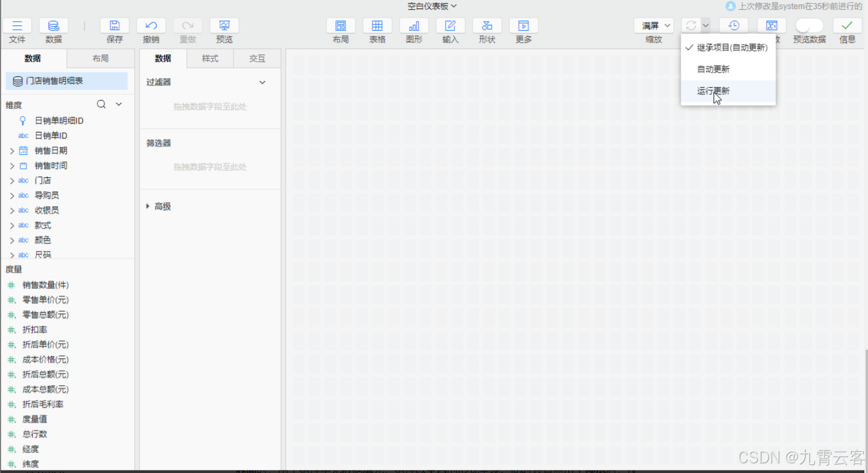This screenshot has height=473, width=868.
Task: Select the 折后总额(元) measure
Action: 45,374
